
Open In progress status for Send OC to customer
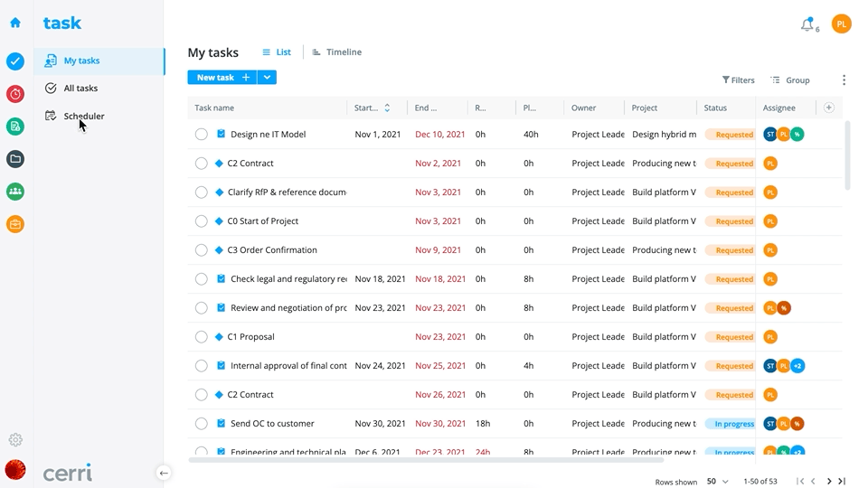tap(731, 424)
